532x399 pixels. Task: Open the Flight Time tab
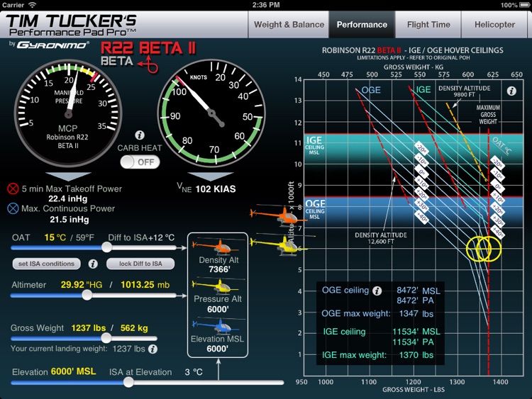[x=428, y=24]
